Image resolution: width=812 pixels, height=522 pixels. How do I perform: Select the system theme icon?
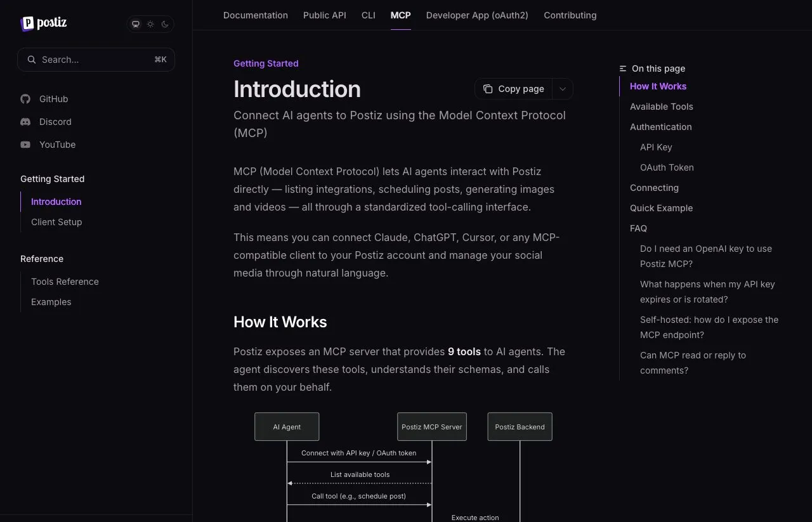(136, 24)
